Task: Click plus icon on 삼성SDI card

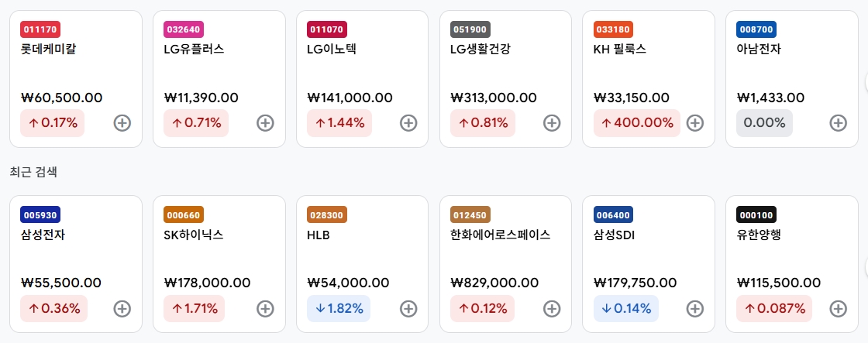Action: 694,308
